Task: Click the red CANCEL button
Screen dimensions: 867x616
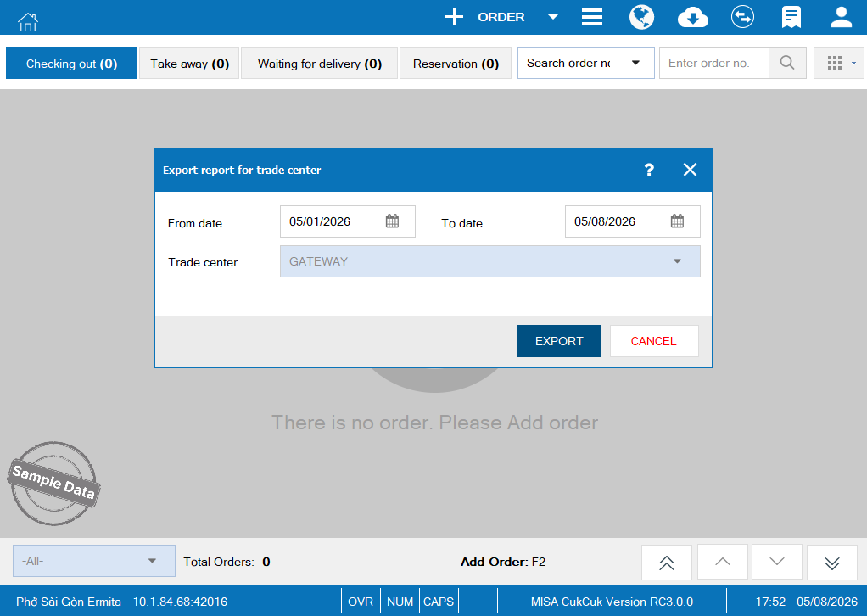Action: pos(653,341)
